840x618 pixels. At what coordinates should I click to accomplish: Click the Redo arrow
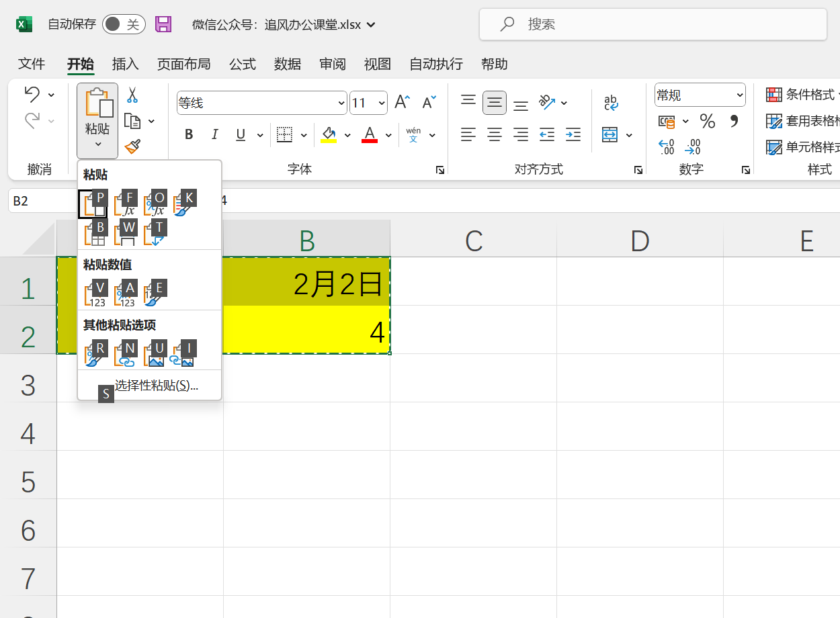pos(32,120)
